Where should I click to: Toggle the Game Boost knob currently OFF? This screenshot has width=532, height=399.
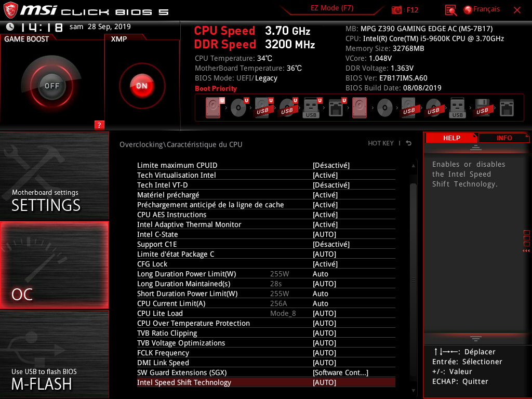(51, 86)
